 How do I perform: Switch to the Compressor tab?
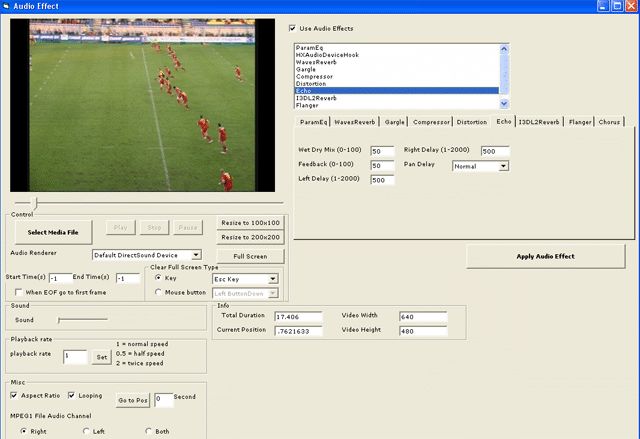(431, 122)
